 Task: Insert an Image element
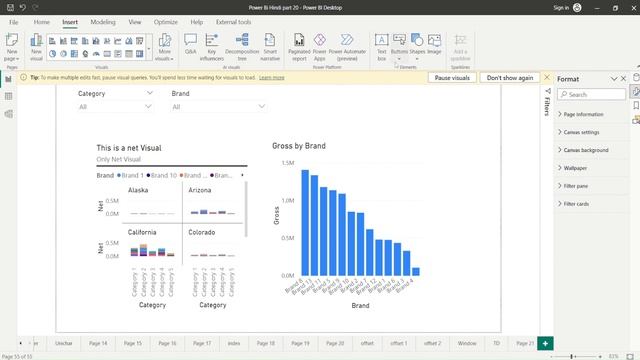pos(434,43)
